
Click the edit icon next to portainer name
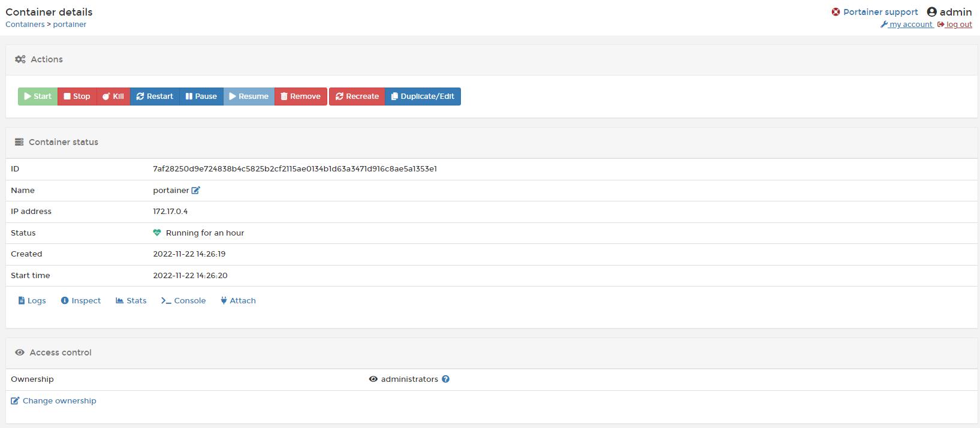[195, 190]
